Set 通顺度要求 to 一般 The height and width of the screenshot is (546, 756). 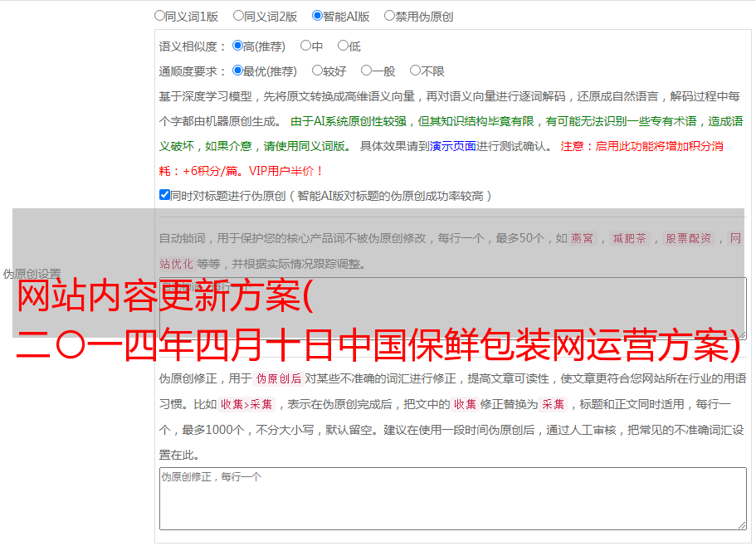click(367, 71)
